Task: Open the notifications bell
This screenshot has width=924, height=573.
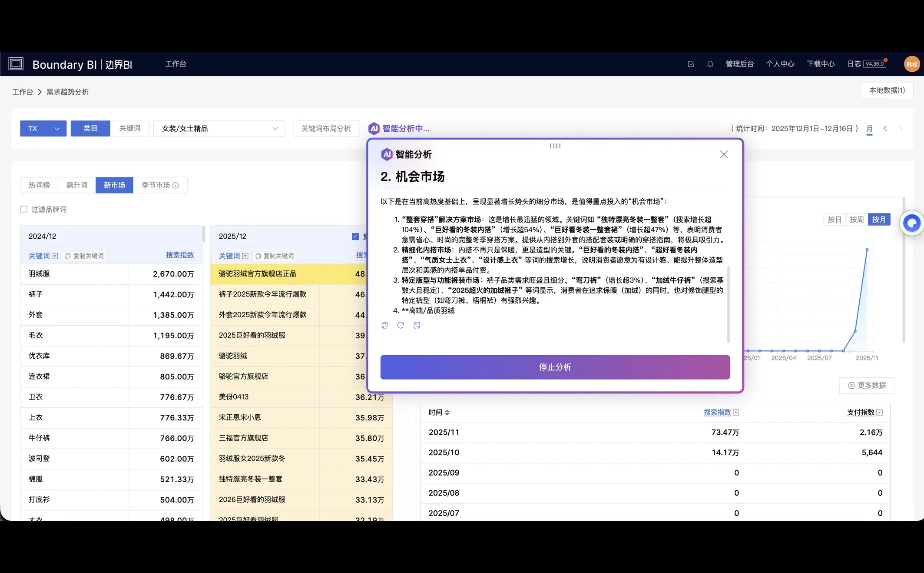Action: coord(710,63)
